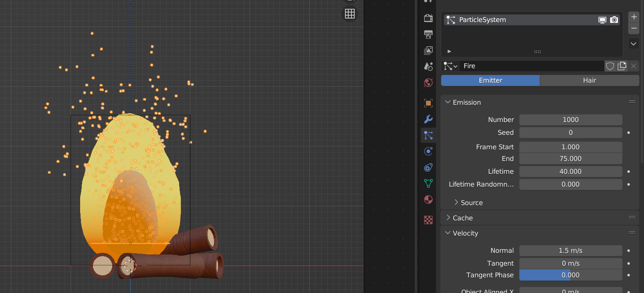Duplicate the Fire particle settings
The image size is (644, 293).
[x=622, y=66]
